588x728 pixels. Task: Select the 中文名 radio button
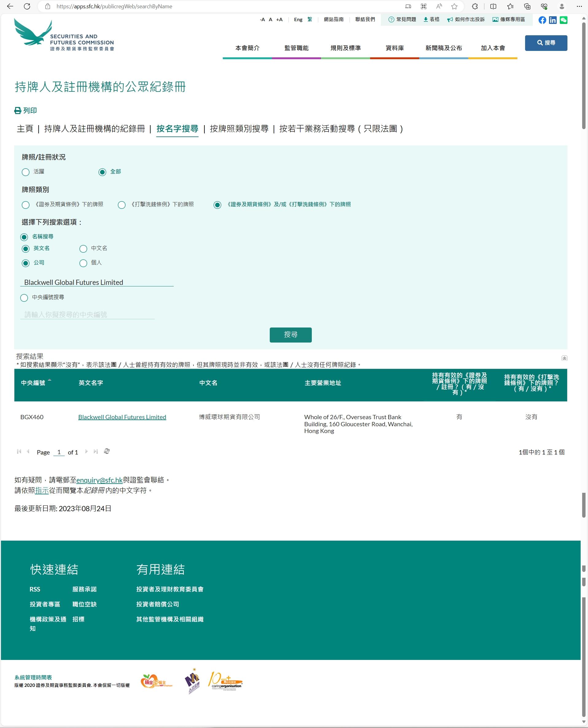pos(83,249)
